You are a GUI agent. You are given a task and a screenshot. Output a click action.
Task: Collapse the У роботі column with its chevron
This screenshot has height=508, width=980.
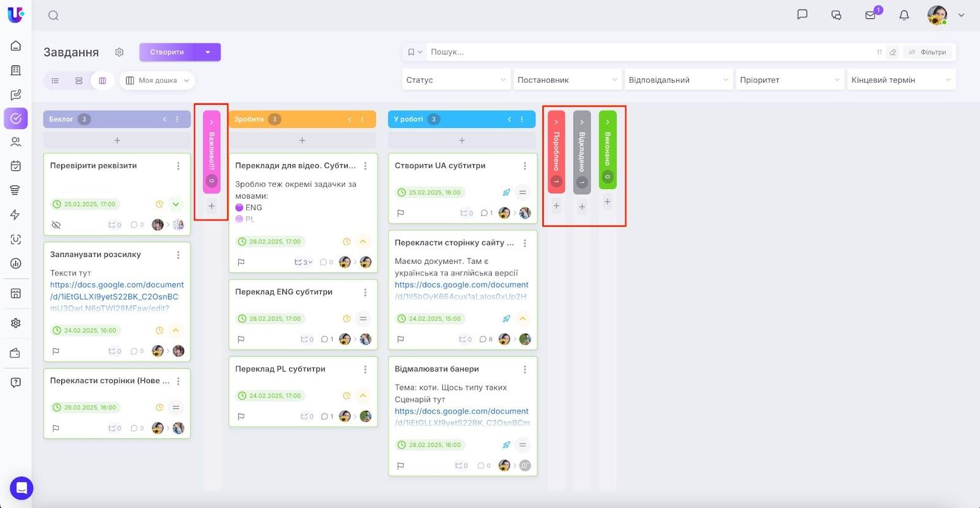[x=510, y=119]
